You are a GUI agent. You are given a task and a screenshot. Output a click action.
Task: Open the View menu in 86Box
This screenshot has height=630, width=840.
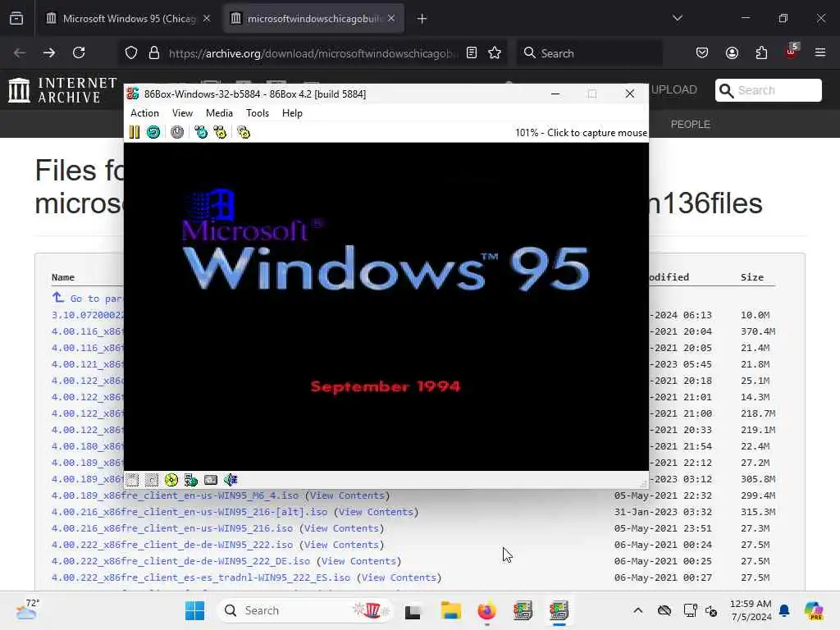tap(182, 113)
